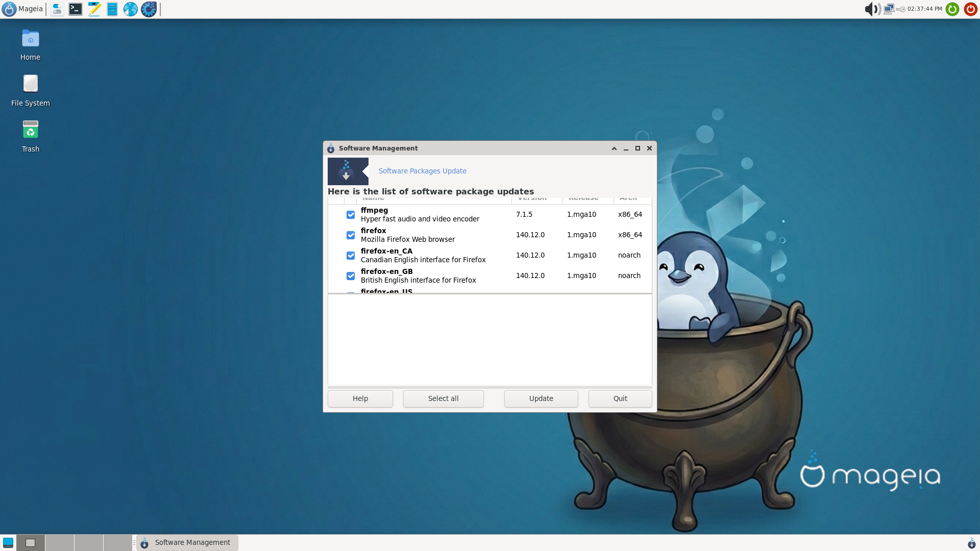The height and width of the screenshot is (551, 980).
Task: Click the ffmpeg version 7.1.5 cell
Action: (524, 214)
